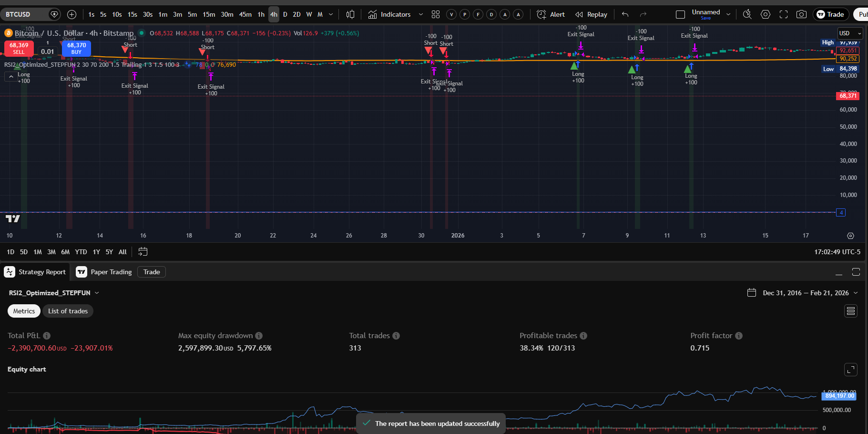The height and width of the screenshot is (434, 868).
Task: Click the circled V indicator template icon
Action: coord(451,14)
